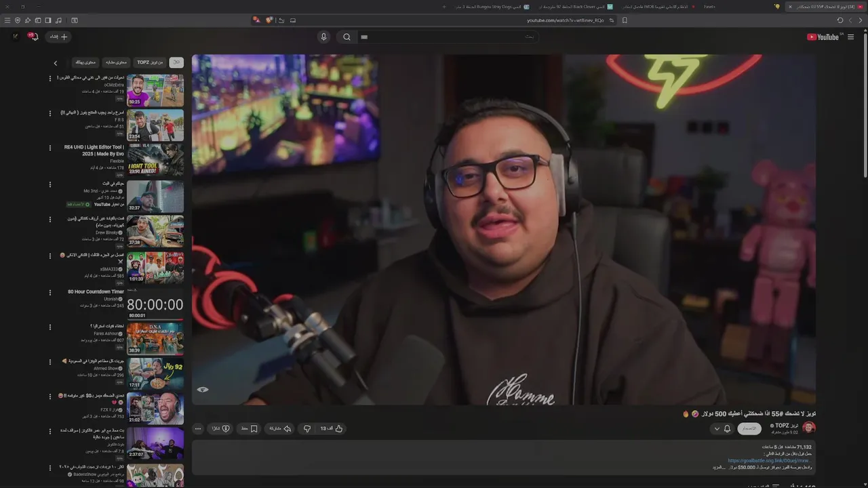Image resolution: width=868 pixels, height=488 pixels.
Task: Select the 'All' filter chip
Action: click(176, 62)
